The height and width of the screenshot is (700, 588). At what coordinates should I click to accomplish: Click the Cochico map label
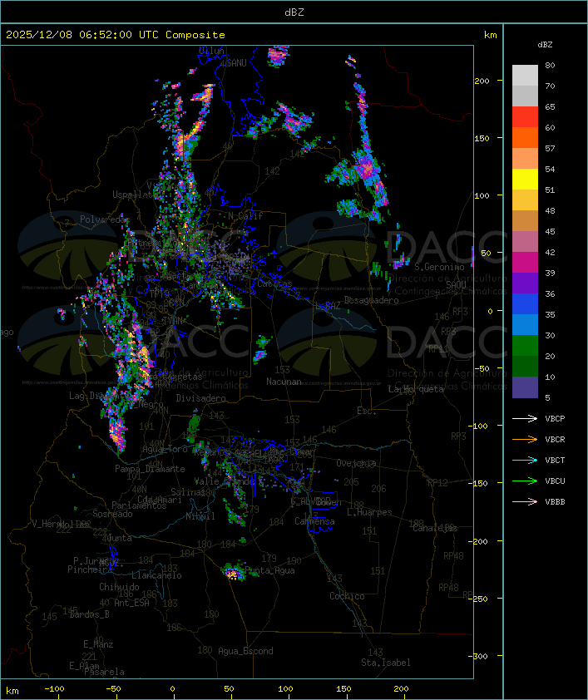coord(347,596)
